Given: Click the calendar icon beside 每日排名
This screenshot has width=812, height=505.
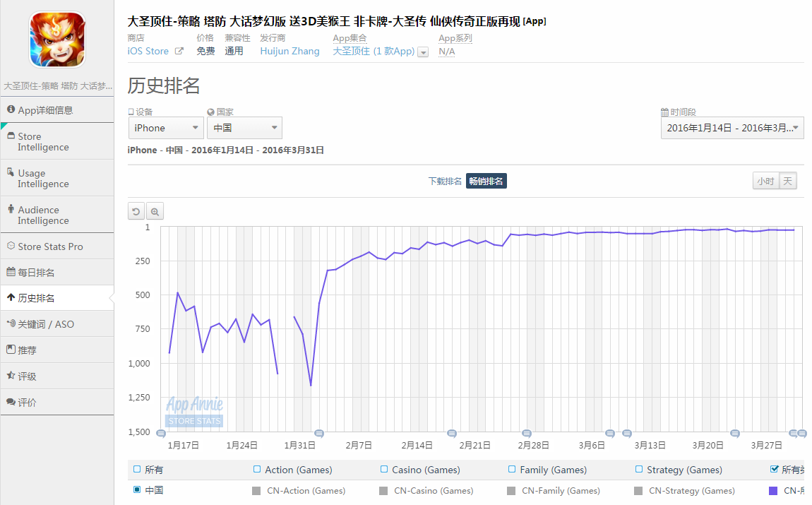Looking at the screenshot, I should click(x=11, y=272).
